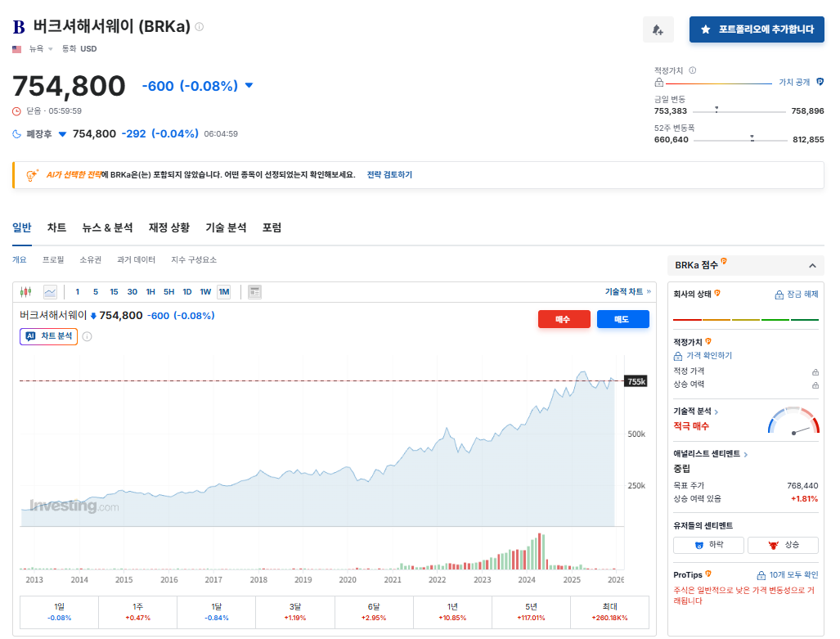
Task: Add stock with 포트폴리오에 추가합니다 button
Action: [757, 29]
